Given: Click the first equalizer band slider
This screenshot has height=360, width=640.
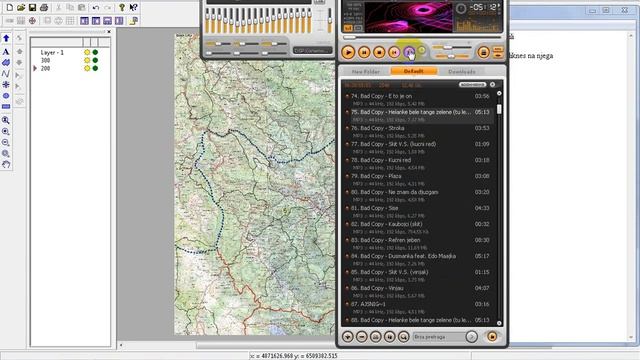Looking at the screenshot, I should click(207, 20).
